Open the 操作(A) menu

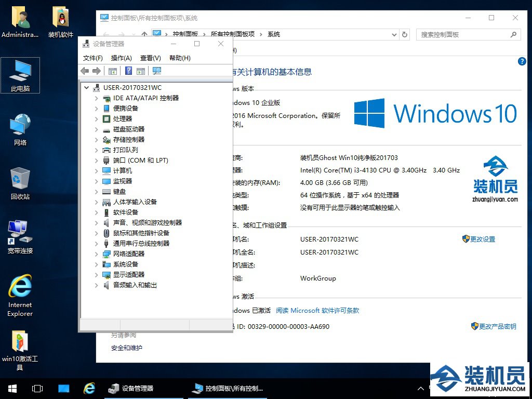click(121, 58)
